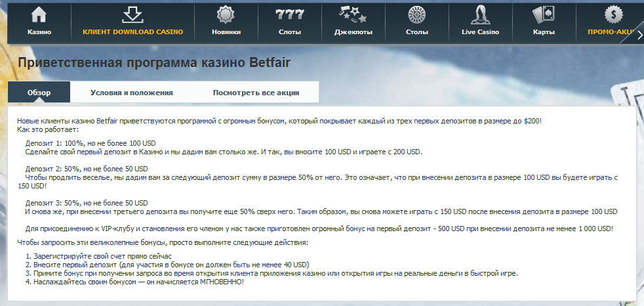Click the Джекпоты stars icon

click(x=353, y=15)
